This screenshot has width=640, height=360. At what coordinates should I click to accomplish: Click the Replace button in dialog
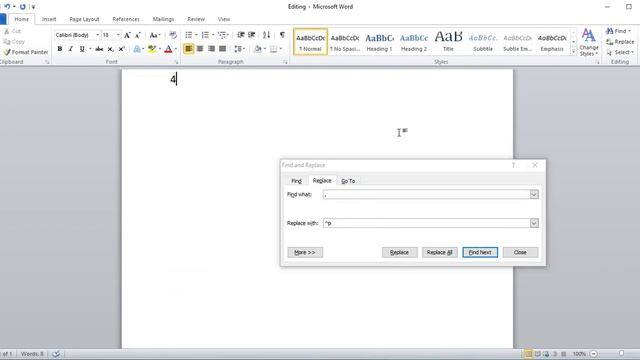(x=399, y=253)
